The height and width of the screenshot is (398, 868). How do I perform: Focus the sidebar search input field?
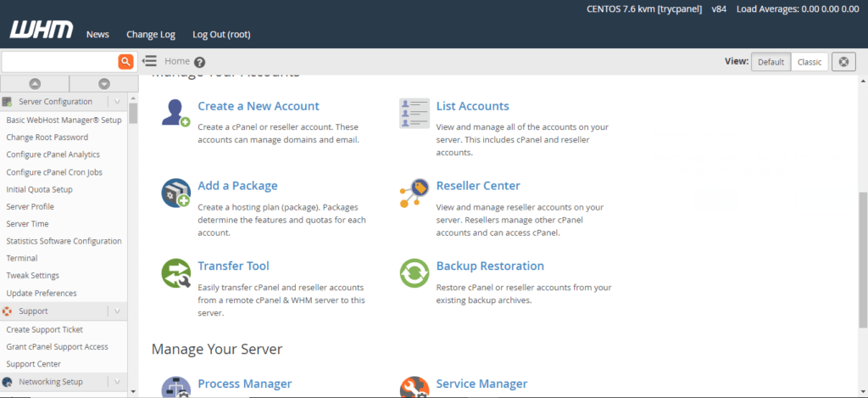tap(60, 62)
